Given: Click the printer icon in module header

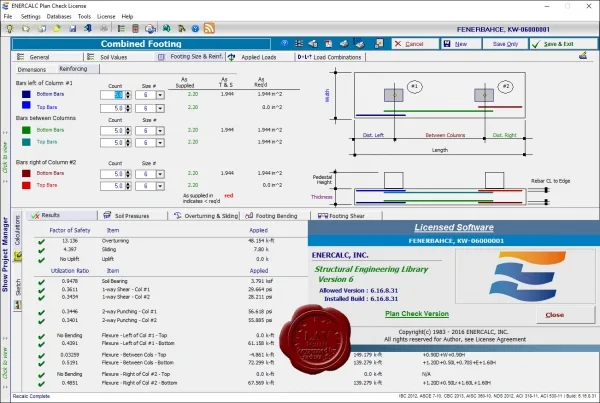Looking at the screenshot, I should coord(344,44).
